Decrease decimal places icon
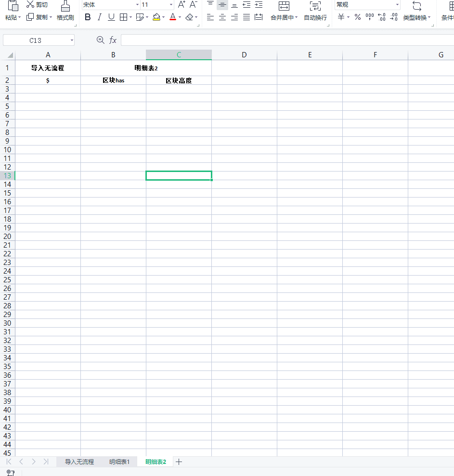The image size is (454, 476). (394, 17)
